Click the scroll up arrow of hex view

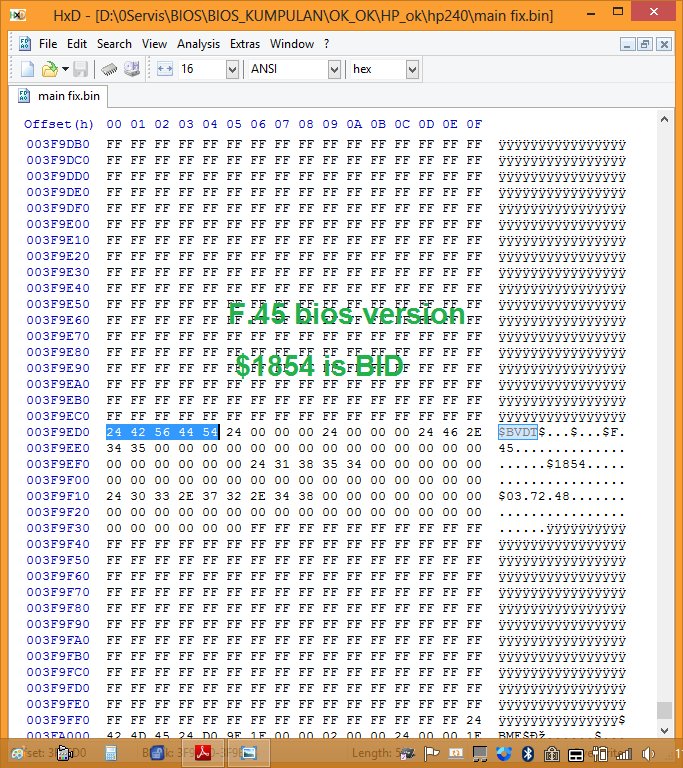tap(664, 120)
